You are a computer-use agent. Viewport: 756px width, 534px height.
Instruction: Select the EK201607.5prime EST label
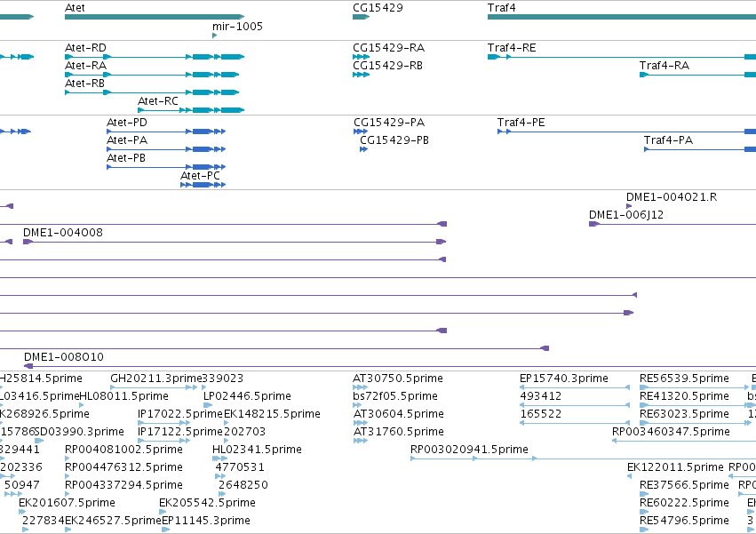(67, 503)
